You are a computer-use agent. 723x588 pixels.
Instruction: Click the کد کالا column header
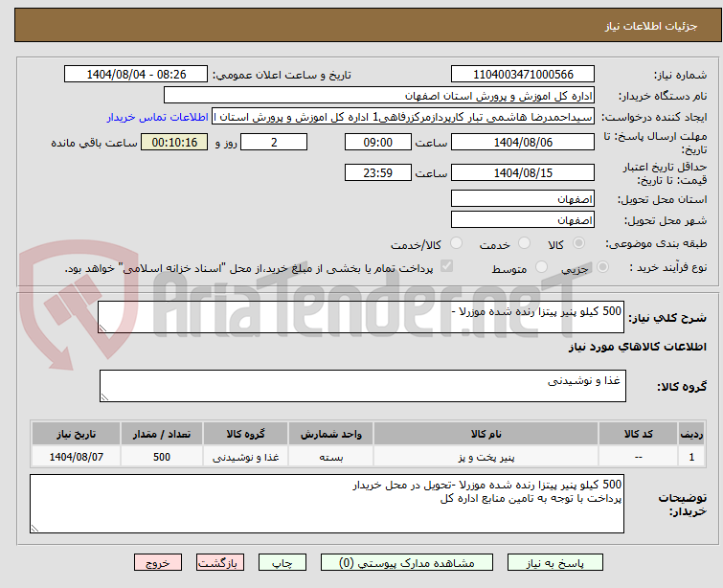[638, 434]
